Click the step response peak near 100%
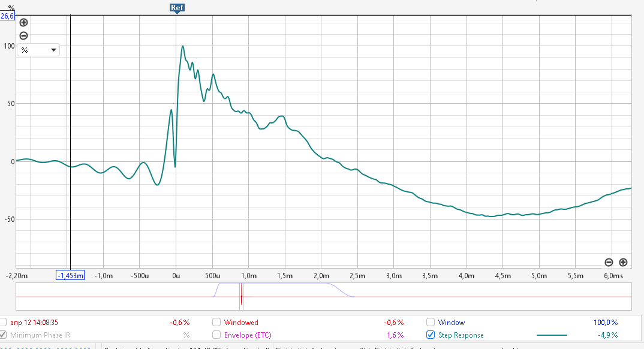The image size is (644, 349). coord(183,46)
